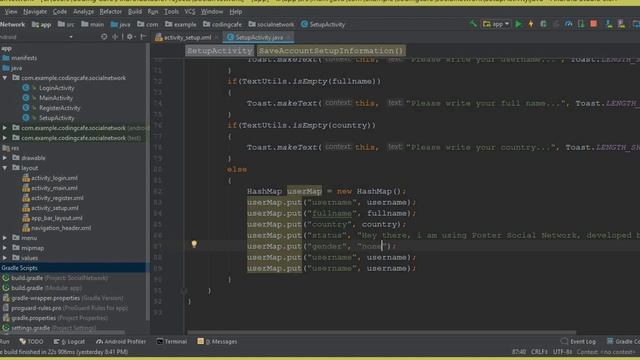Collapse the layout folder
The height and width of the screenshot is (360, 640).
coord(5,168)
